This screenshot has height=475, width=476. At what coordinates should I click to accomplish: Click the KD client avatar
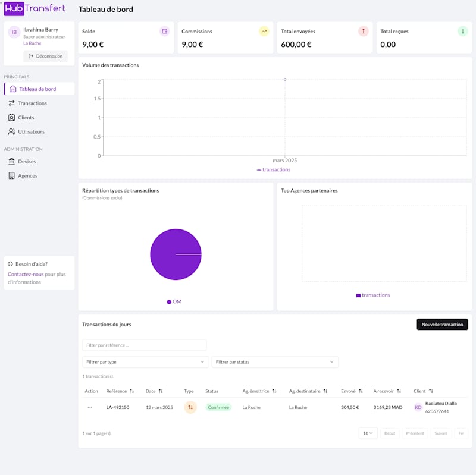418,407
